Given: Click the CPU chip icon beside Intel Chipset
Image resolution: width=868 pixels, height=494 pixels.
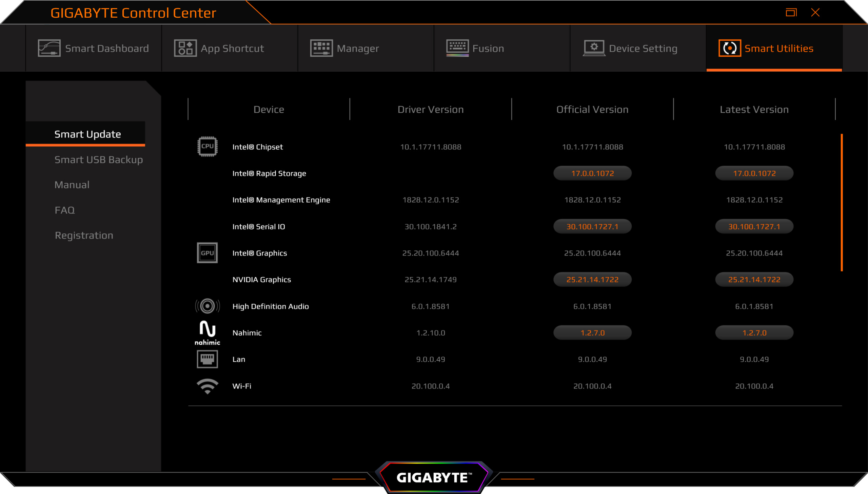Looking at the screenshot, I should point(207,147).
